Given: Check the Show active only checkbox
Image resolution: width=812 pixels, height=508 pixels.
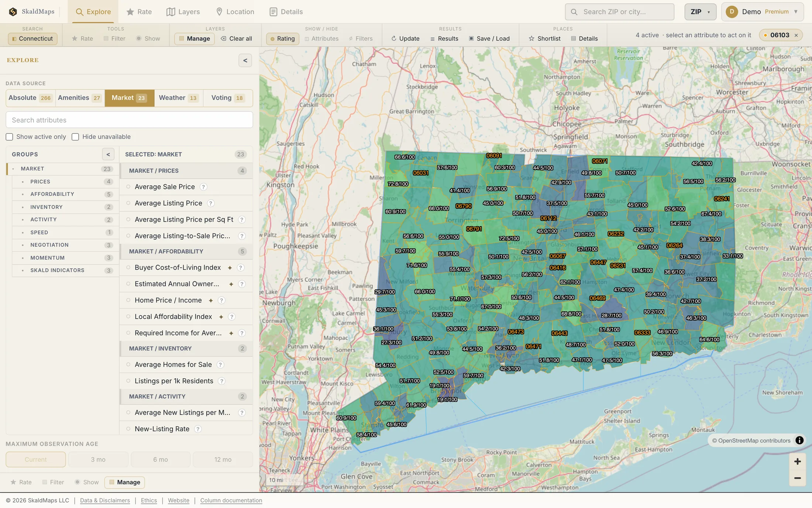Looking at the screenshot, I should tap(9, 137).
